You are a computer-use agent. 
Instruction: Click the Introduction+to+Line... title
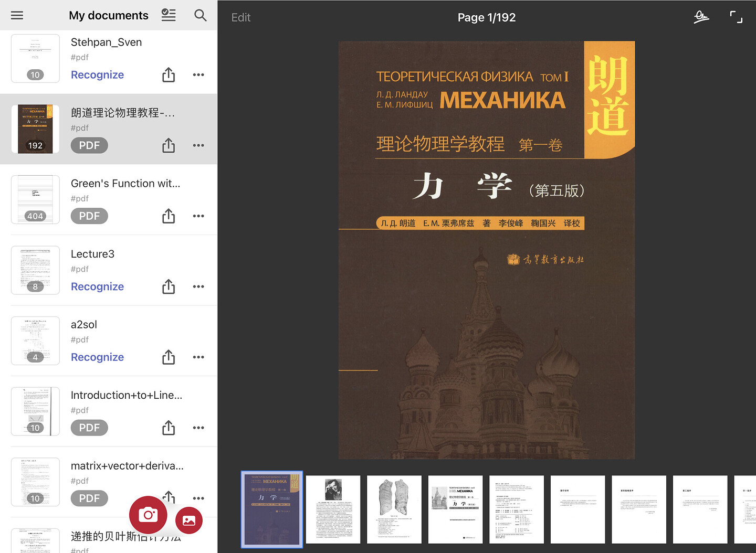127,395
